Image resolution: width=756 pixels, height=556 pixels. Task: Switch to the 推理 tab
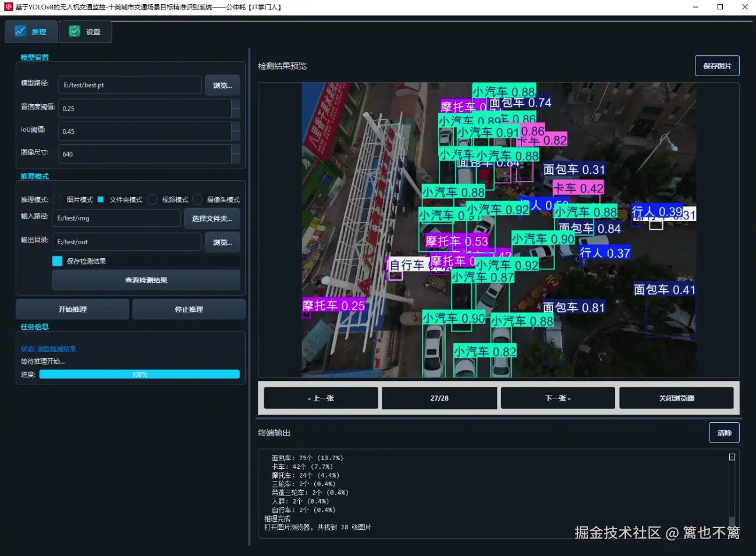click(31, 31)
